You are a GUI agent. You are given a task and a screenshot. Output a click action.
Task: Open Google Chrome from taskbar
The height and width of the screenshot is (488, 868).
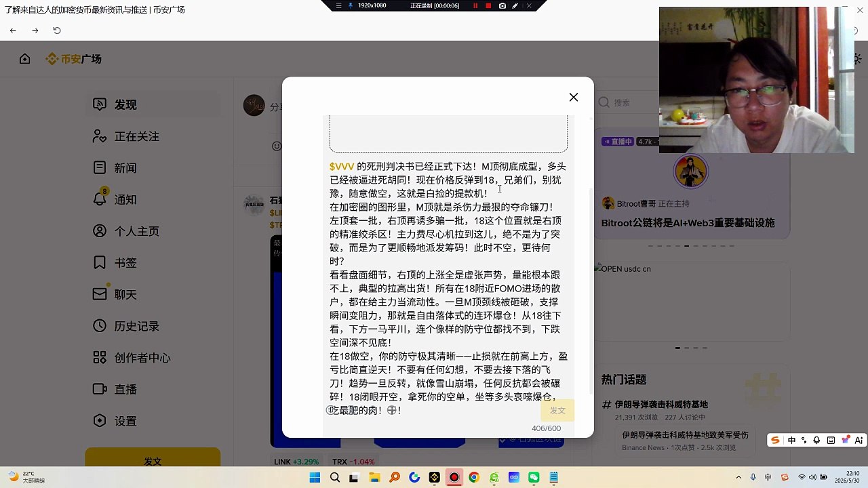[x=474, y=478]
